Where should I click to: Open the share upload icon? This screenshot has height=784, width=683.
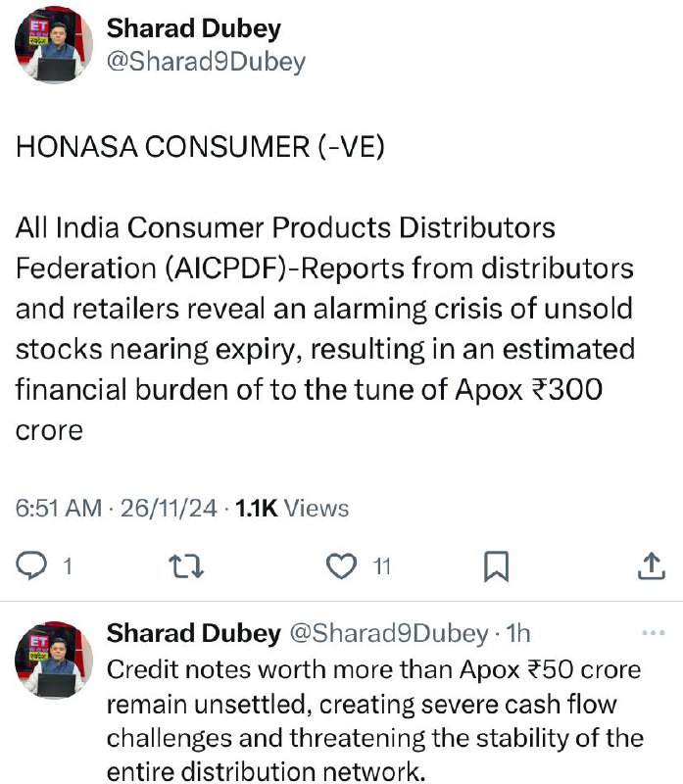coord(651,566)
